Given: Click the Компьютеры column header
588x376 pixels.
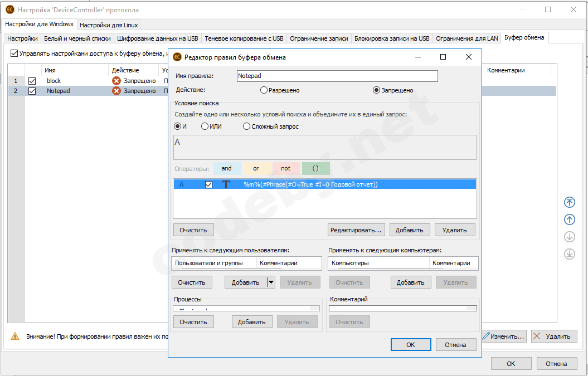Looking at the screenshot, I should pyautogui.click(x=350, y=263).
